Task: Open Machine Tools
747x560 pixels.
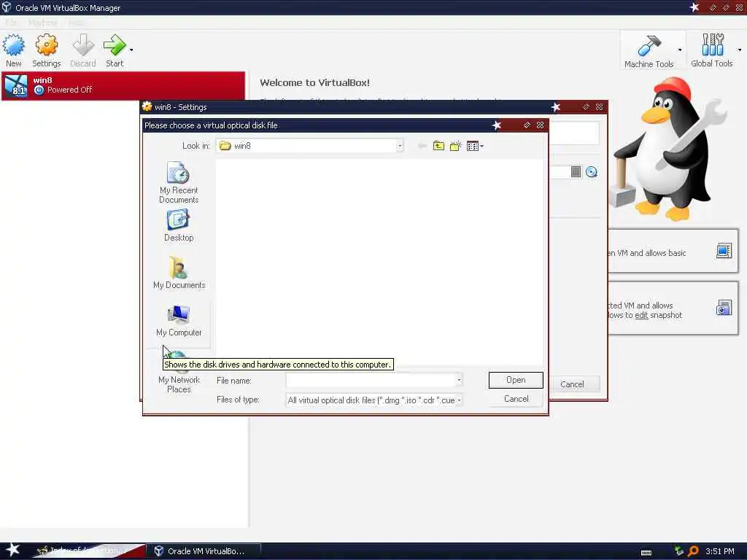Action: point(649,52)
